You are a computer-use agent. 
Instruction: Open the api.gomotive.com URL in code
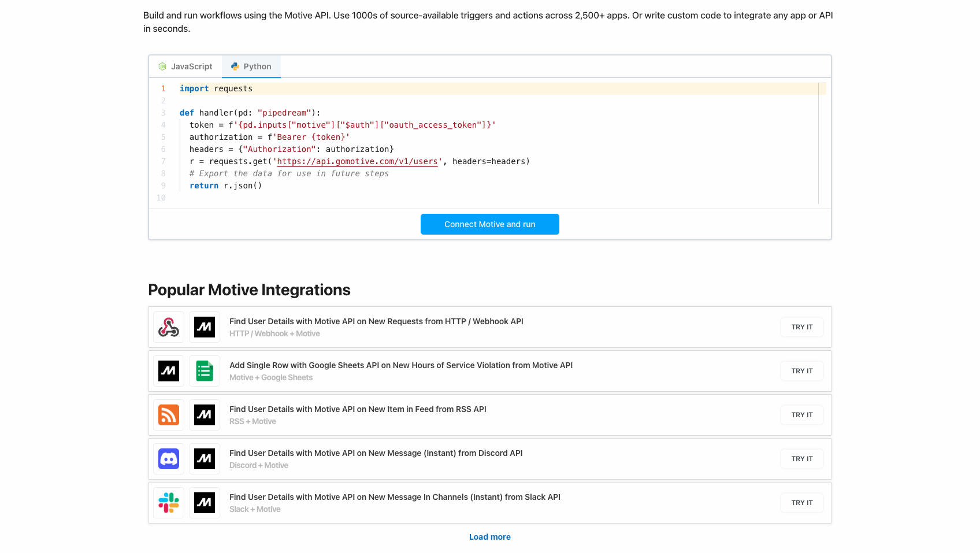tap(357, 161)
